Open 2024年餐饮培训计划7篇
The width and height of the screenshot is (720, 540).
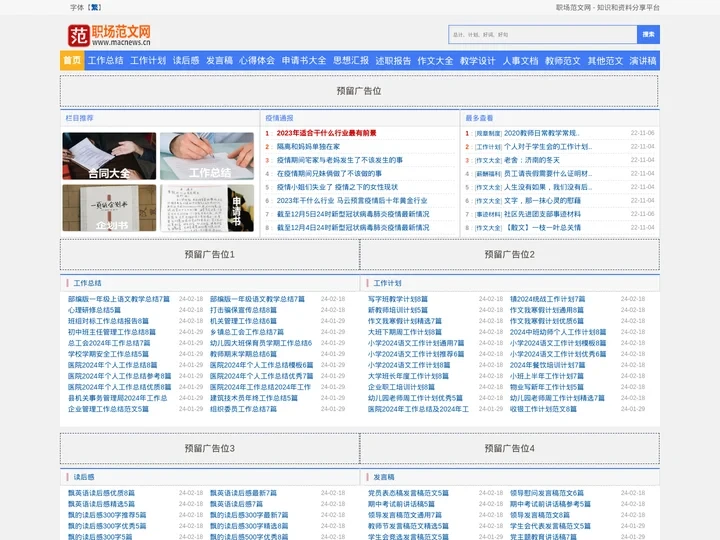point(547,365)
